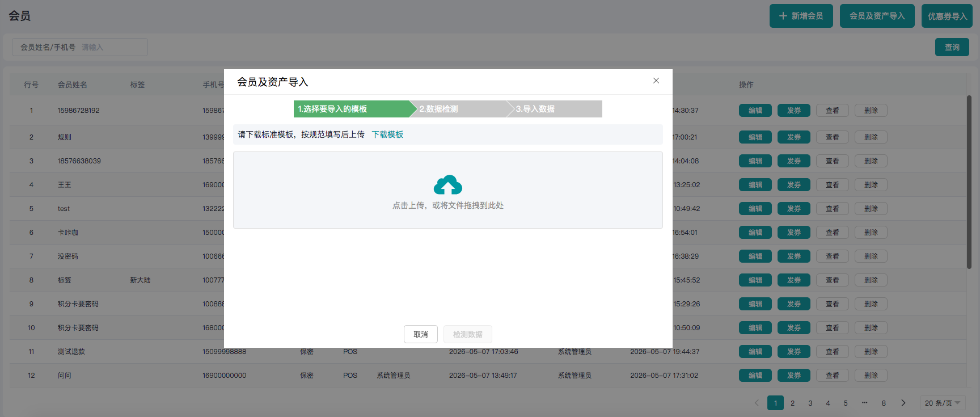Click 编辑 for member 18576638039

point(755,161)
